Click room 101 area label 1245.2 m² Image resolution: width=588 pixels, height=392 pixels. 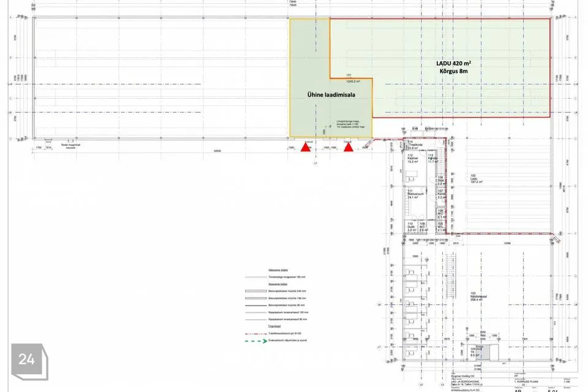tap(353, 79)
